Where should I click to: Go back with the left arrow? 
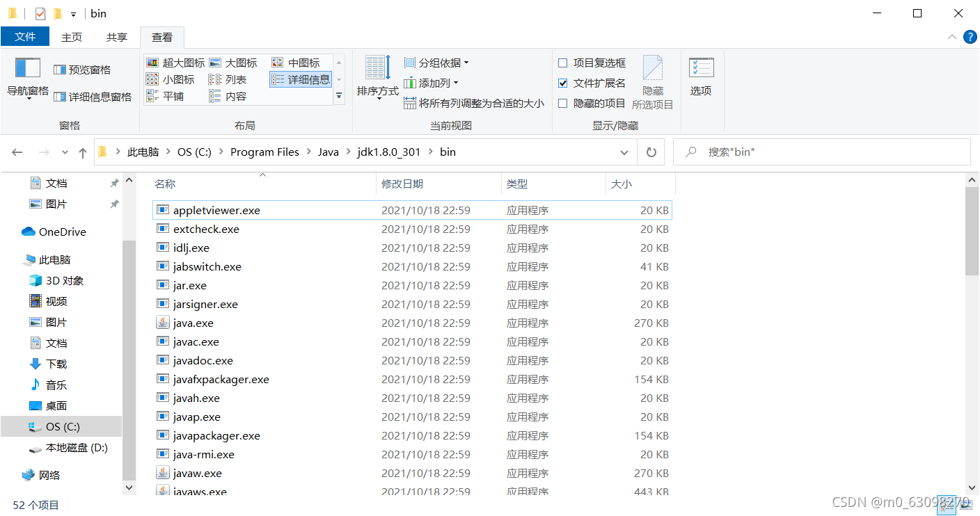[x=17, y=152]
